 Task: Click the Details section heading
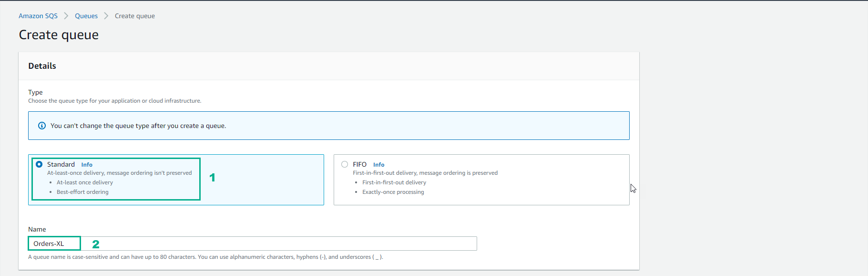(42, 66)
